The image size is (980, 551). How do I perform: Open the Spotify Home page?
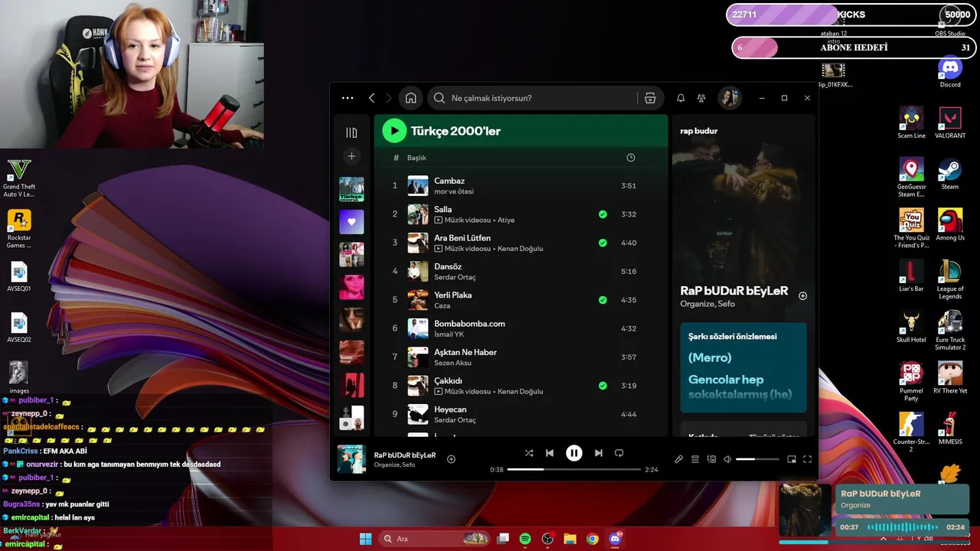(411, 98)
